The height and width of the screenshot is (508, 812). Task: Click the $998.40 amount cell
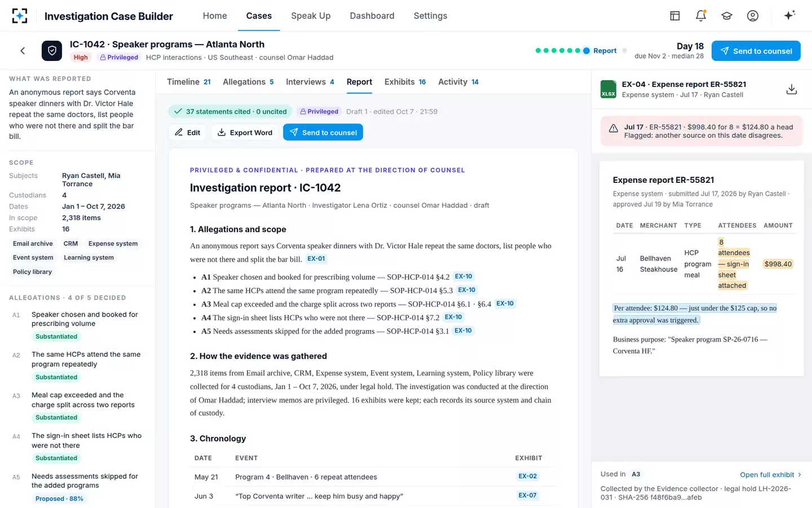click(x=778, y=264)
